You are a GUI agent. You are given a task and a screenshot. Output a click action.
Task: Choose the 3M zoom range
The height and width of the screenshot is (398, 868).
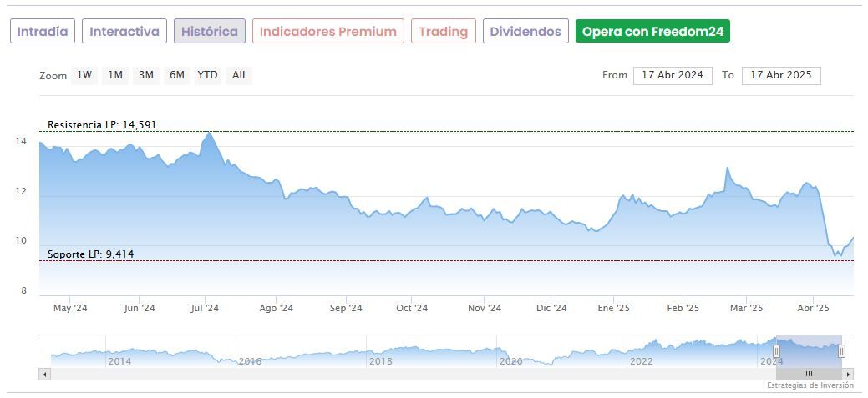[x=146, y=75]
